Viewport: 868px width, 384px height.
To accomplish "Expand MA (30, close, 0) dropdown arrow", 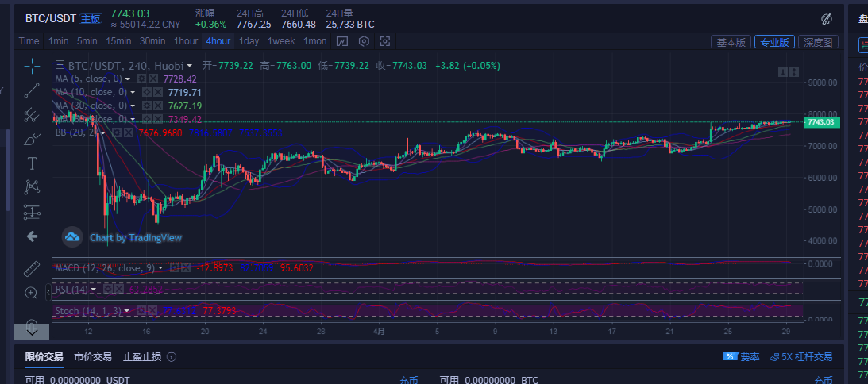I will coord(133,106).
